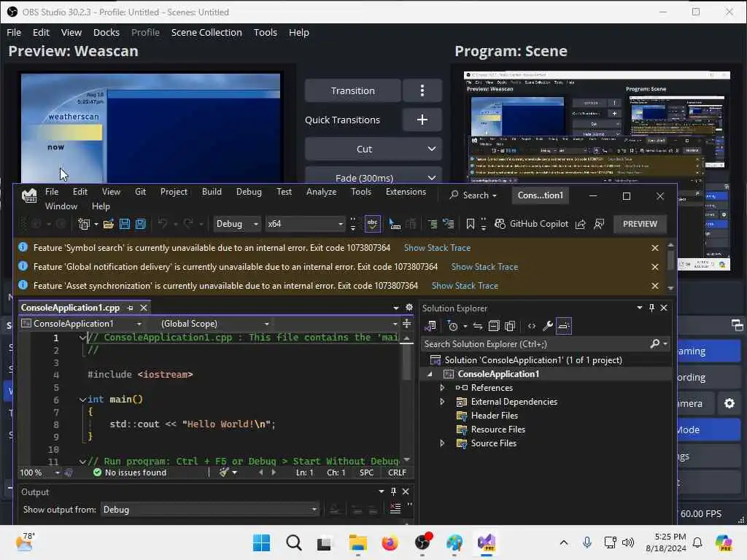Click the Solution Explorer views switch icon
The image size is (747, 560).
tap(430, 326)
